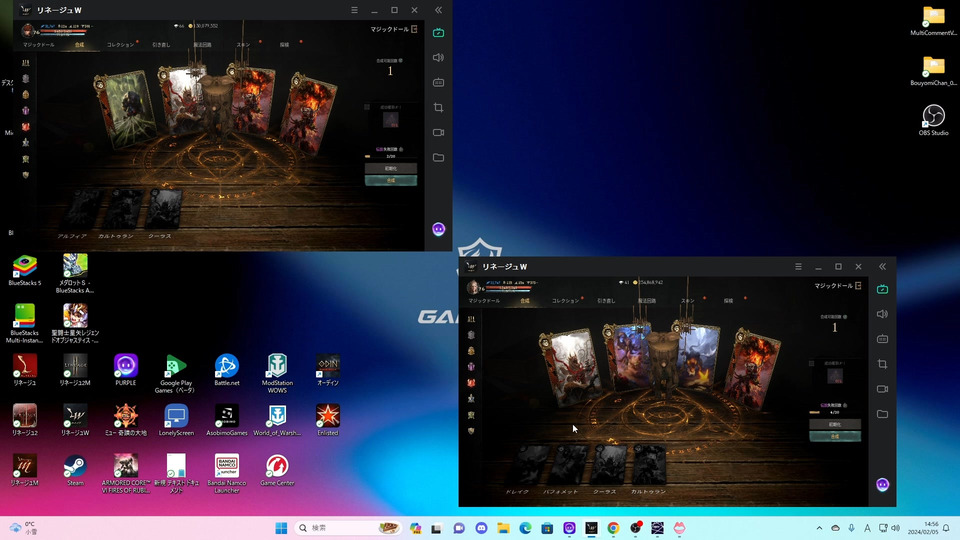This screenshot has height=540, width=960.
Task: Open Discord from the taskbar
Action: [481, 528]
